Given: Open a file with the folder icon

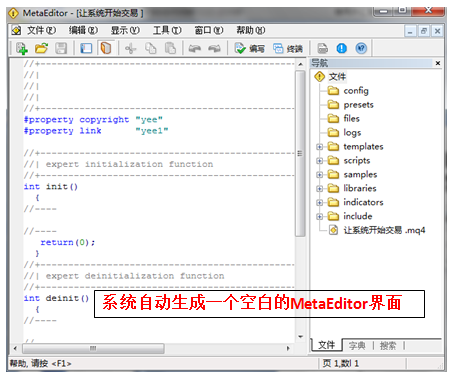Looking at the screenshot, I should click(x=42, y=48).
